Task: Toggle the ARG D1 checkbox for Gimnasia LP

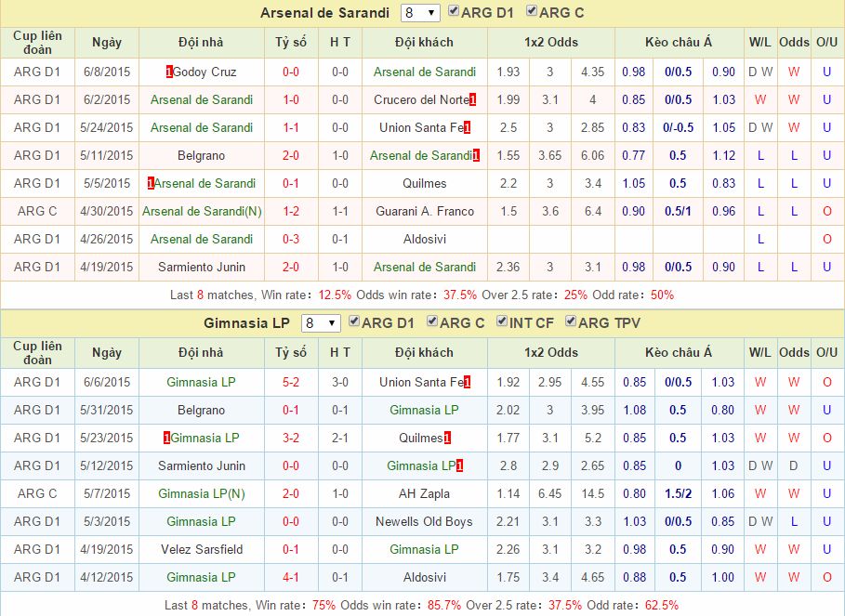Action: click(354, 321)
